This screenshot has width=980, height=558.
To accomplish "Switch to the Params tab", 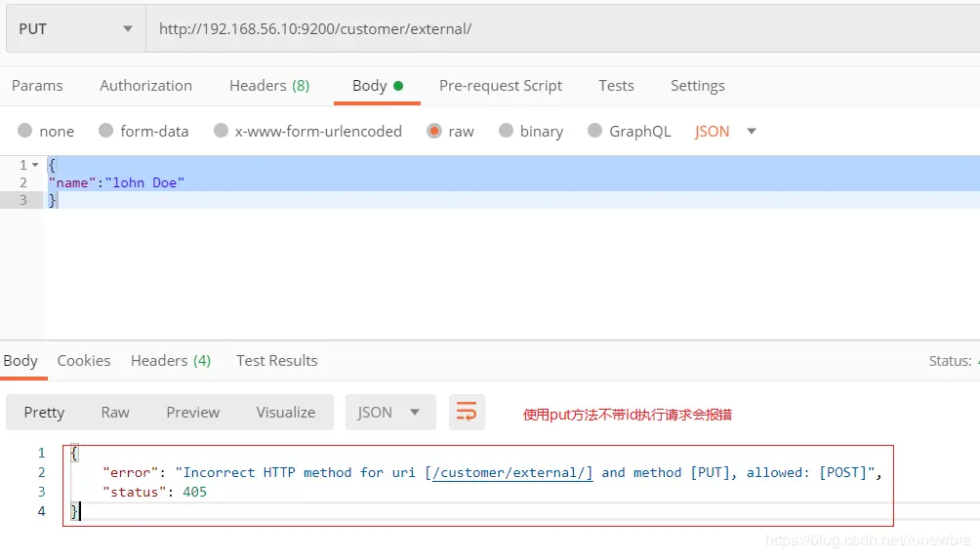I will [37, 86].
